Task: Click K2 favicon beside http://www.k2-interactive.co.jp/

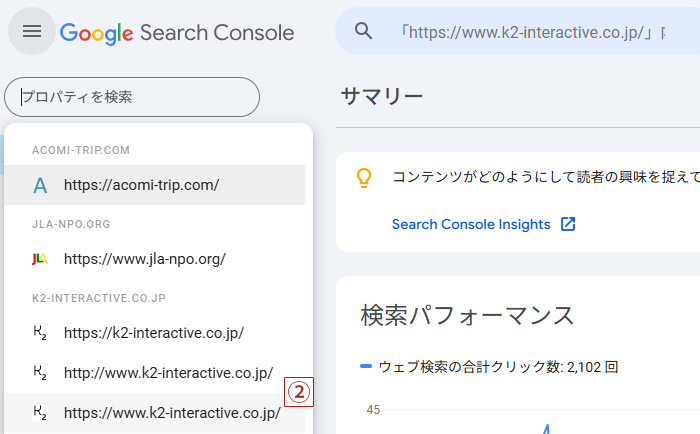Action: click(x=40, y=373)
